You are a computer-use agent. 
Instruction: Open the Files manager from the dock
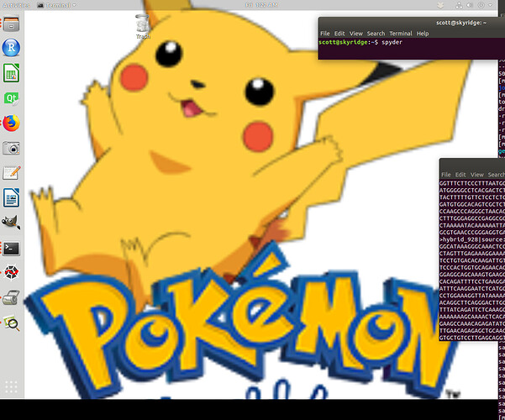[x=11, y=24]
